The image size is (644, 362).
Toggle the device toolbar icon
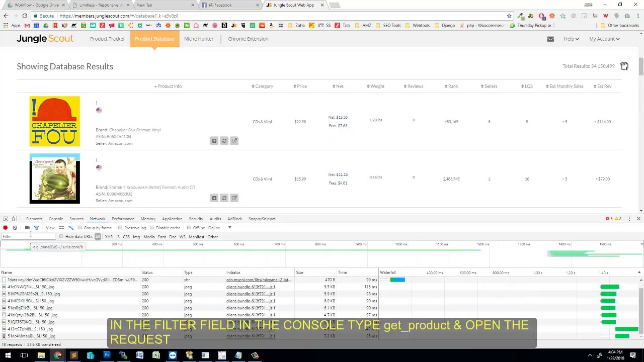point(15,219)
